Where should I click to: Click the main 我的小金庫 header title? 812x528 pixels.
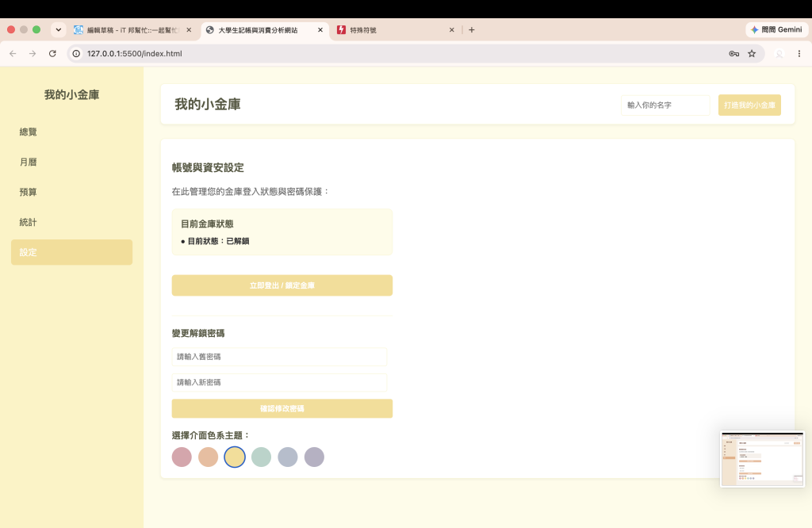click(208, 105)
